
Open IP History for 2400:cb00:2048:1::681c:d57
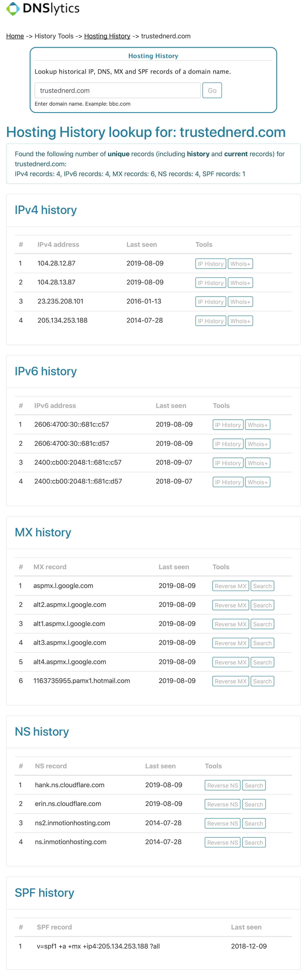click(x=228, y=482)
